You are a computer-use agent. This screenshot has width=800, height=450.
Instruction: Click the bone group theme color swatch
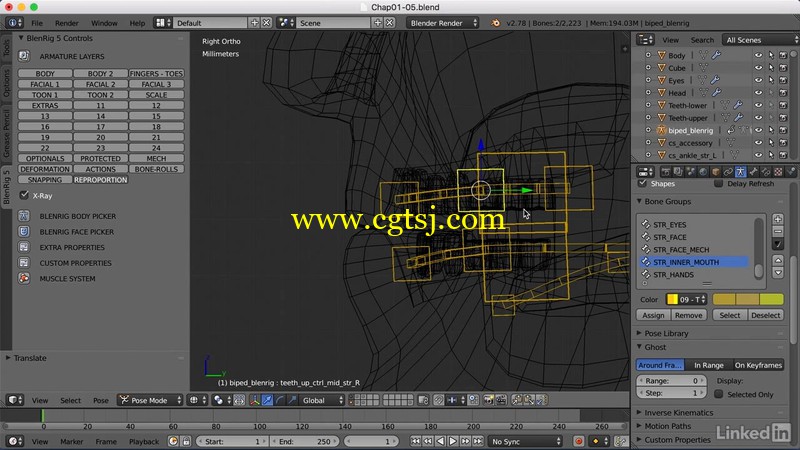coord(748,299)
